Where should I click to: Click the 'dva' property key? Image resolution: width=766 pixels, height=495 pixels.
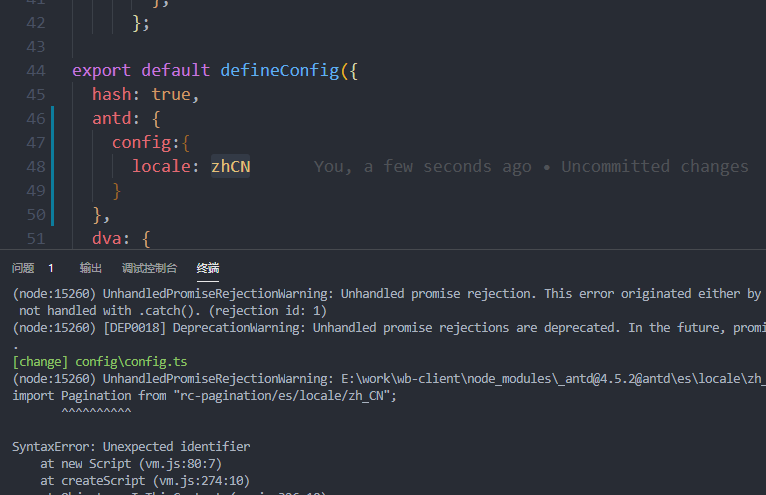tap(107, 238)
